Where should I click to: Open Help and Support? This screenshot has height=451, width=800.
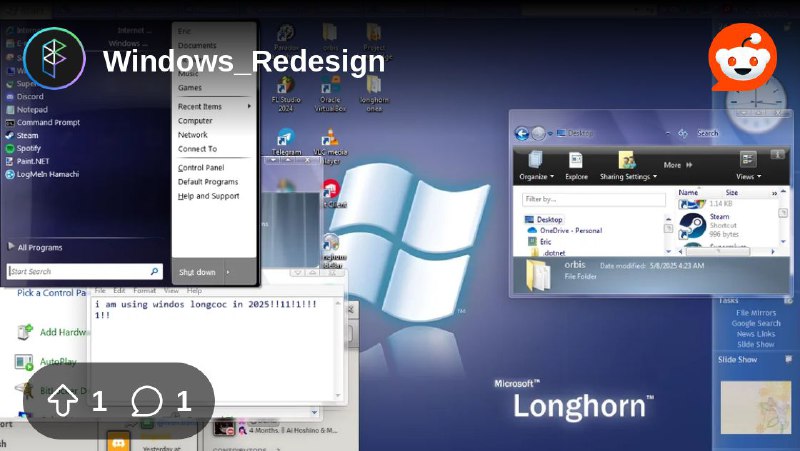point(208,196)
